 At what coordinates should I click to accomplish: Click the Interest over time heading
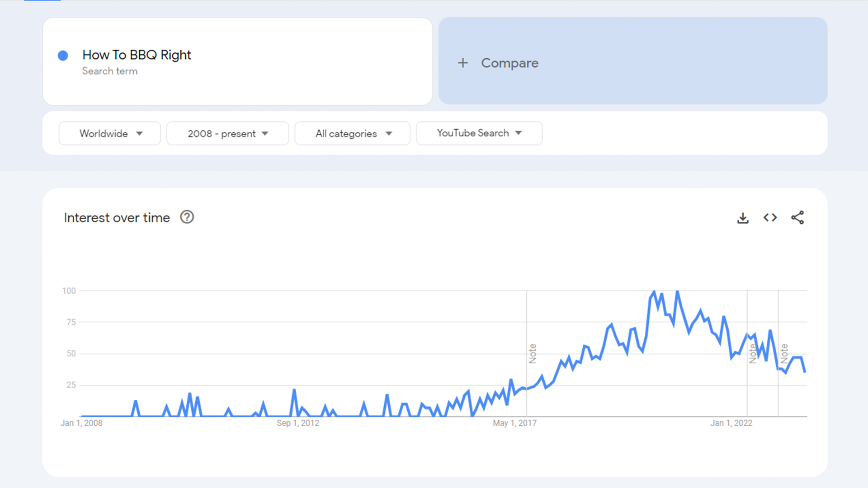117,218
